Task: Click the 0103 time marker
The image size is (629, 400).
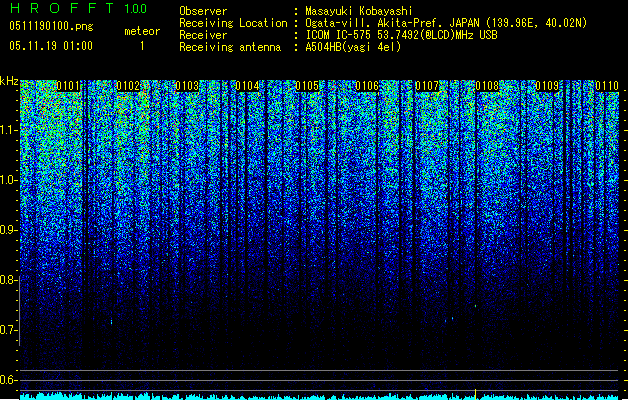Action: tap(187, 86)
